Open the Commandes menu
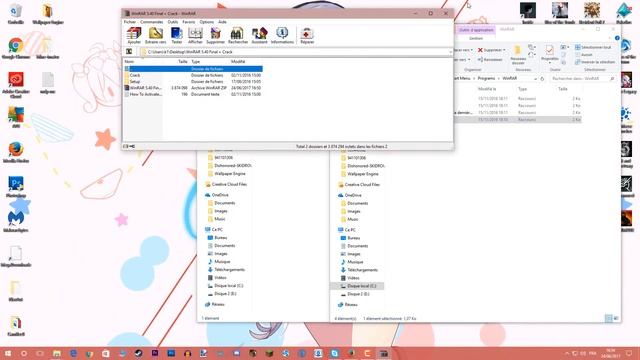 [x=151, y=22]
